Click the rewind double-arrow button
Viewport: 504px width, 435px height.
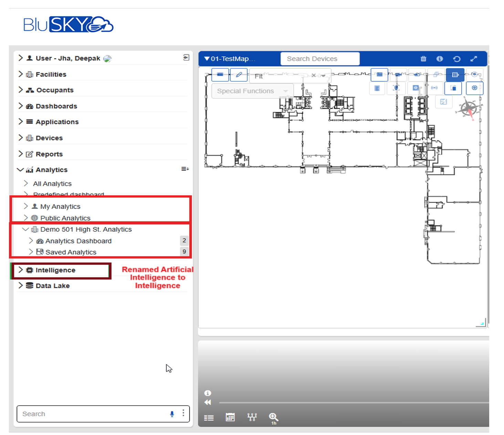coord(208,402)
